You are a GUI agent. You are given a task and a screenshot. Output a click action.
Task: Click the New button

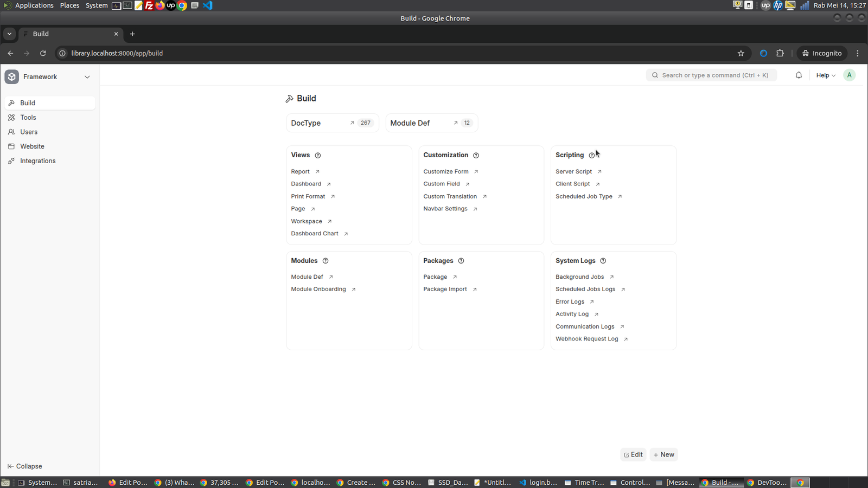point(663,455)
